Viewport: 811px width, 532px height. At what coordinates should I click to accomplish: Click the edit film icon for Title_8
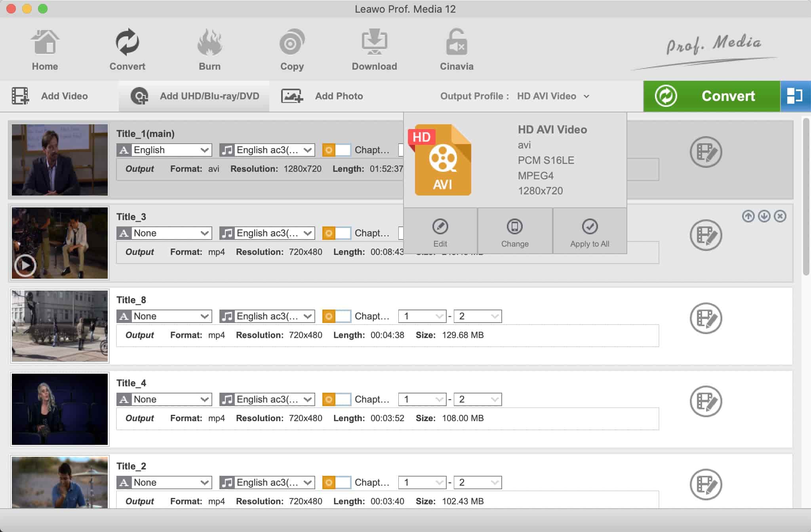click(x=706, y=318)
